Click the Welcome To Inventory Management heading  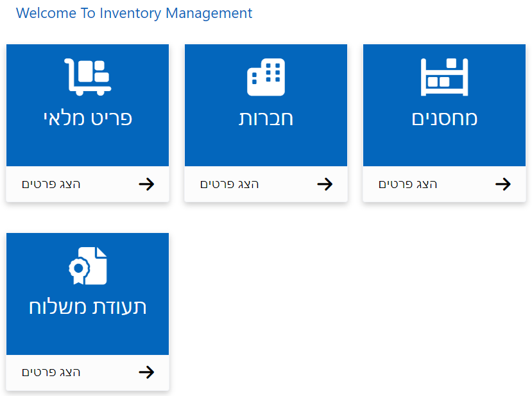[134, 13]
